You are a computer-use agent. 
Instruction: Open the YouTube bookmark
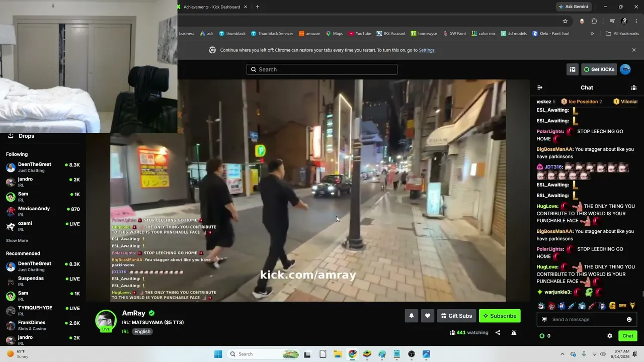(x=360, y=34)
